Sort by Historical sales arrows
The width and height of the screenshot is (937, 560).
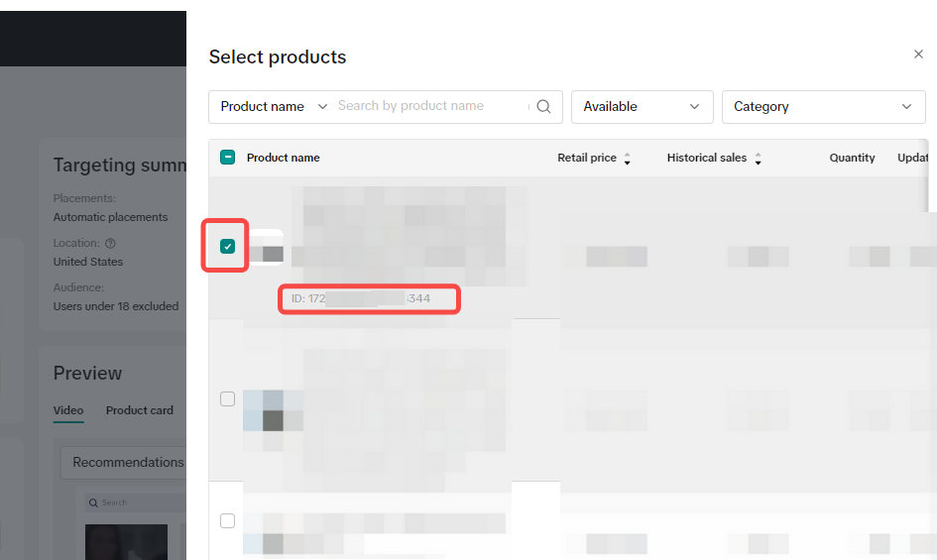[758, 159]
